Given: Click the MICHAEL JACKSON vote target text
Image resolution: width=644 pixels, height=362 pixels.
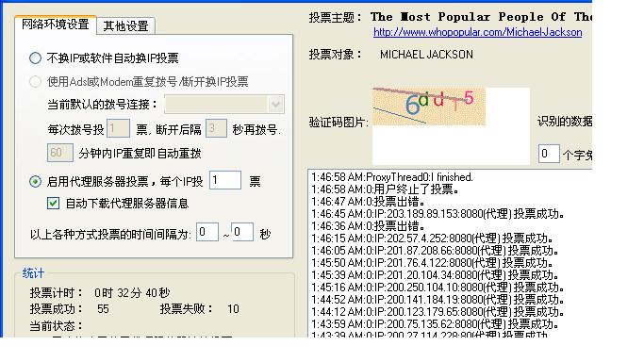Looking at the screenshot, I should 426,55.
